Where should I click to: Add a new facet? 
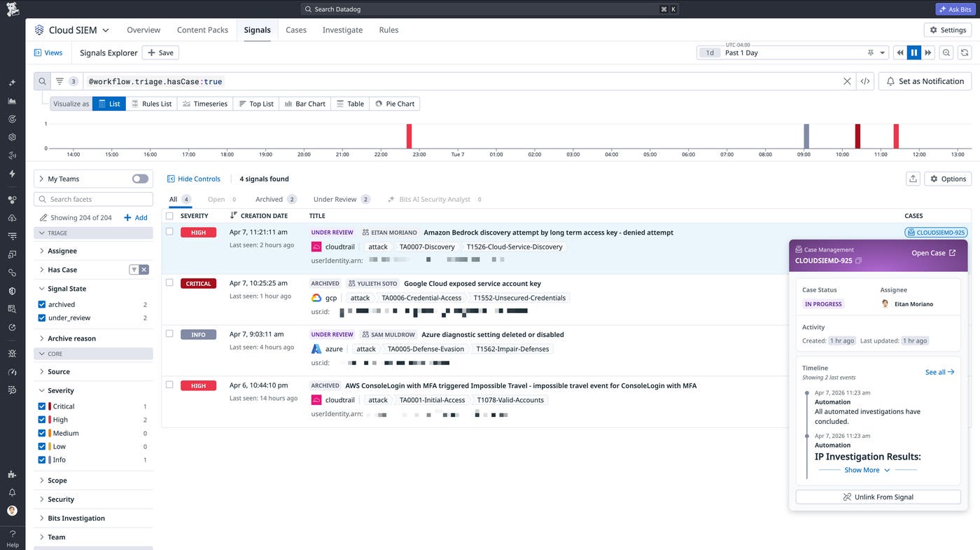136,218
